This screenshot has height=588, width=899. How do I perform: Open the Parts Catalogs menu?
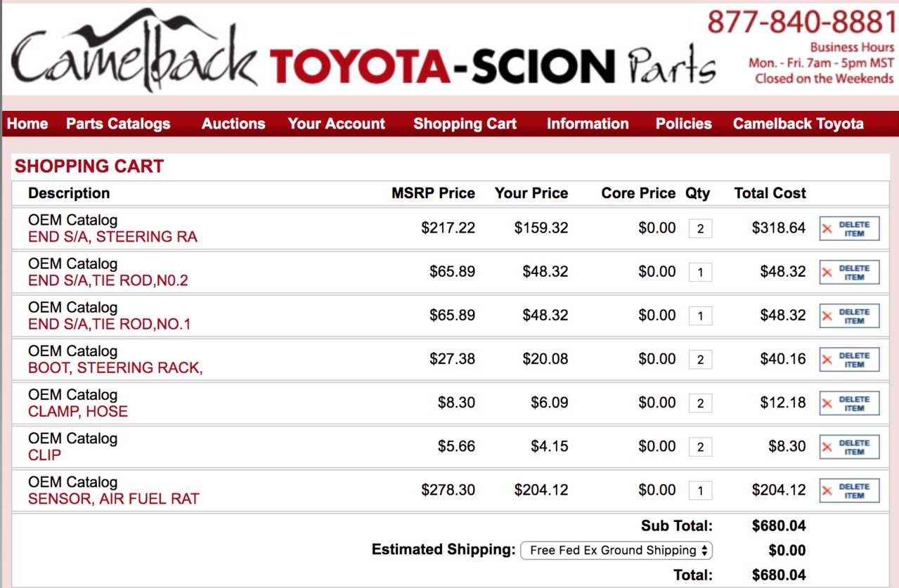118,124
